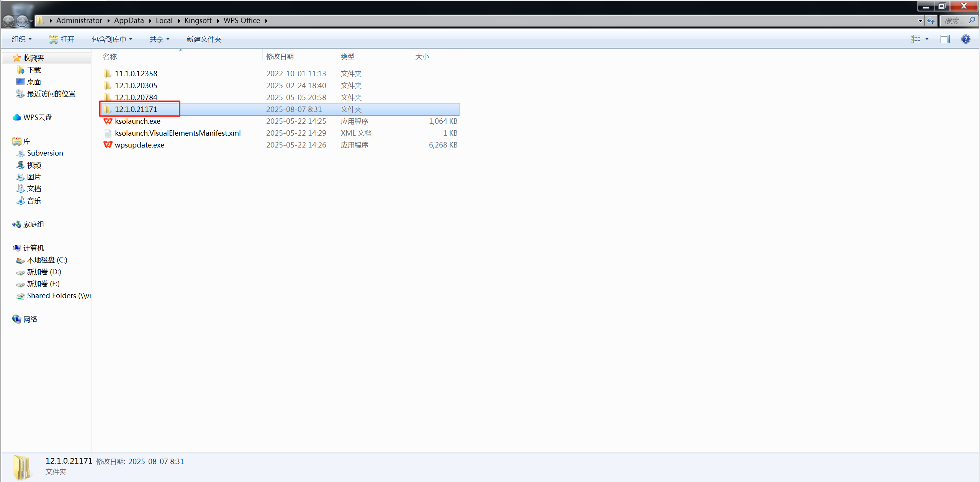Click the 家庭组 icon
Screen dimensions: 980x482
[16, 225]
